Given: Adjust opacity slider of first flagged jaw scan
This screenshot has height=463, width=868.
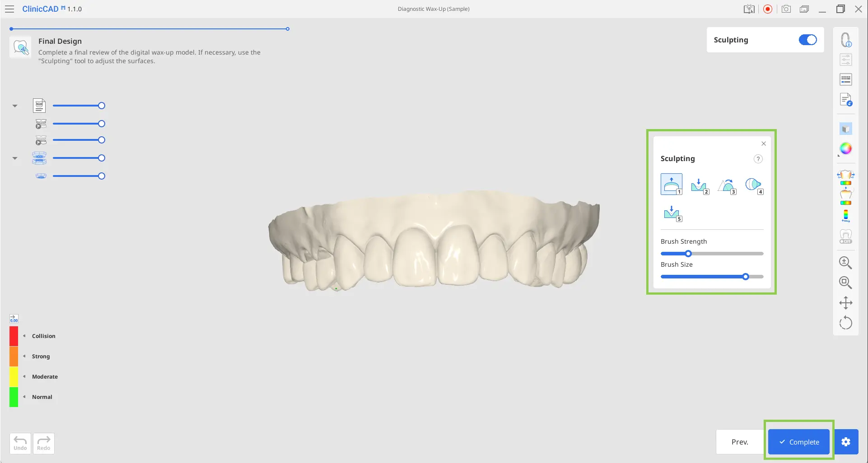Looking at the screenshot, I should [x=79, y=124].
